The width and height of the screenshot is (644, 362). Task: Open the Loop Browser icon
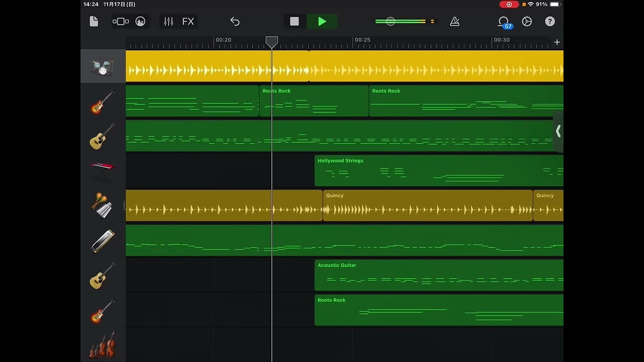point(503,21)
